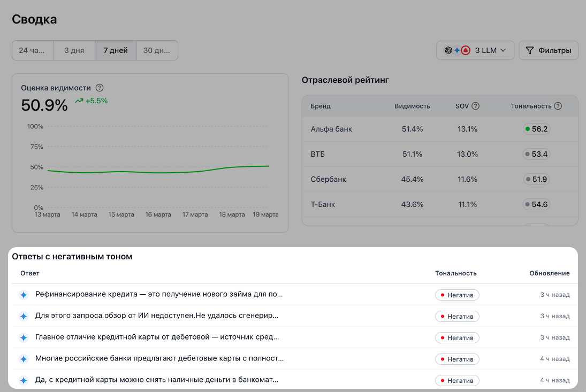This screenshot has width=586, height=392.
Task: Open the 3 LLM dropdown chevron
Action: [503, 51]
